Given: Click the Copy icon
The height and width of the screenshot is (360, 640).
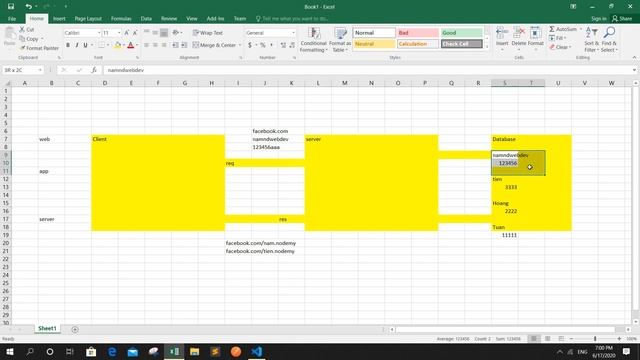Looking at the screenshot, I should coord(22,39).
